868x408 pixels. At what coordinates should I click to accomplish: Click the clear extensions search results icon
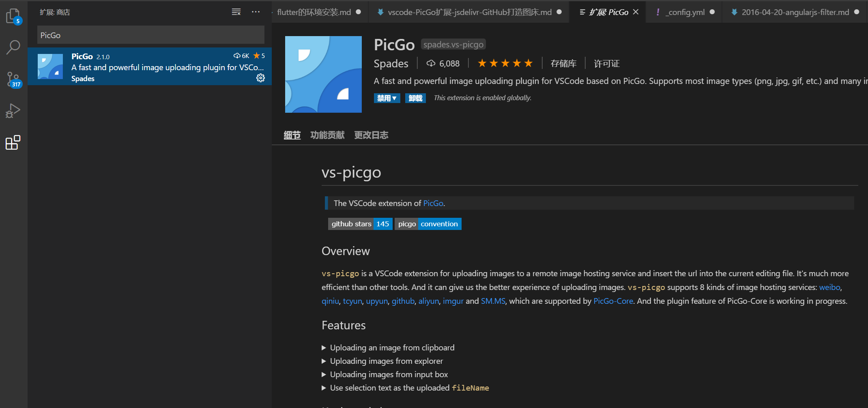236,12
